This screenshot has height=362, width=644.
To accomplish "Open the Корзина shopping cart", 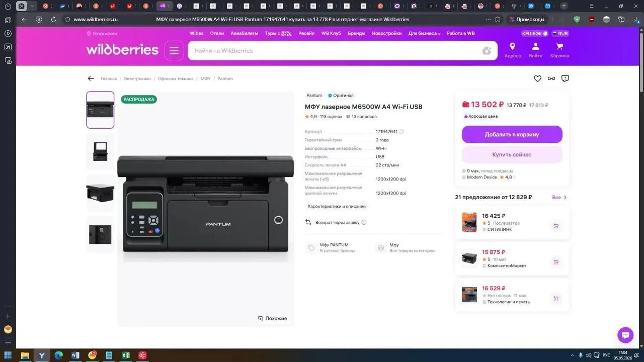I will 559,50.
